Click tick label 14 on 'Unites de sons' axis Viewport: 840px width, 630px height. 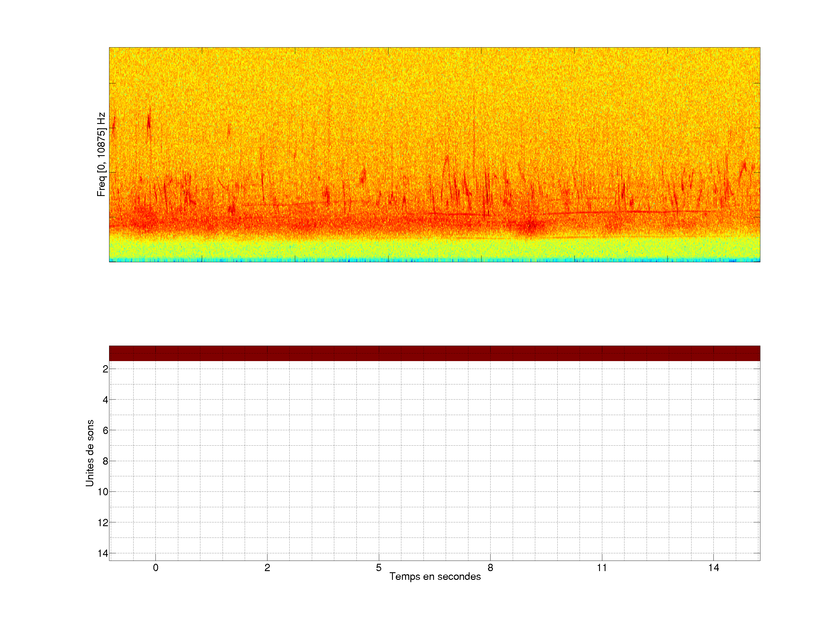[x=103, y=554]
